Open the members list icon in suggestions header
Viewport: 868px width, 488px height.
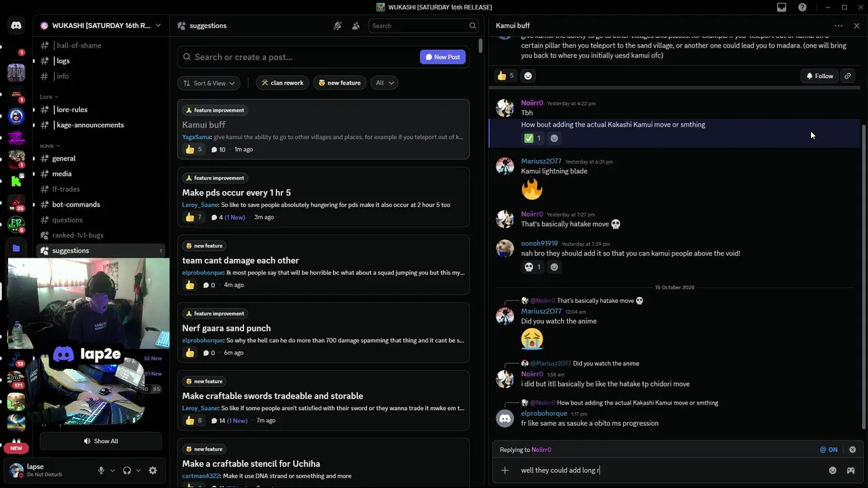(x=355, y=26)
